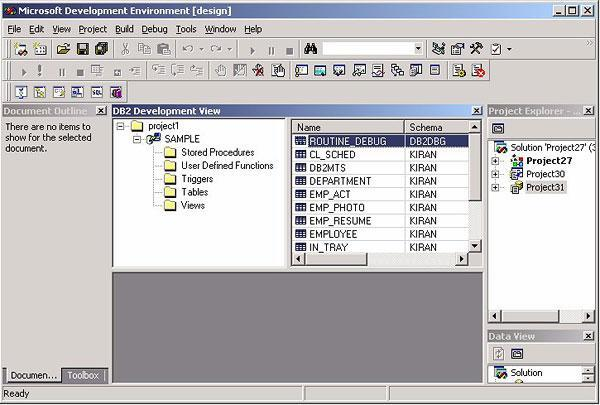Show more toolbar buttons via the overflow chevron

(x=590, y=43)
